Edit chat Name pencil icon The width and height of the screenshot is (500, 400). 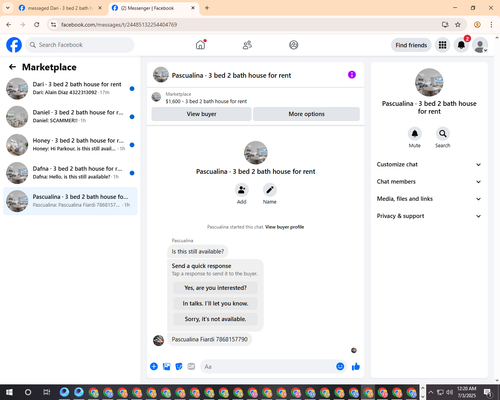pos(270,190)
